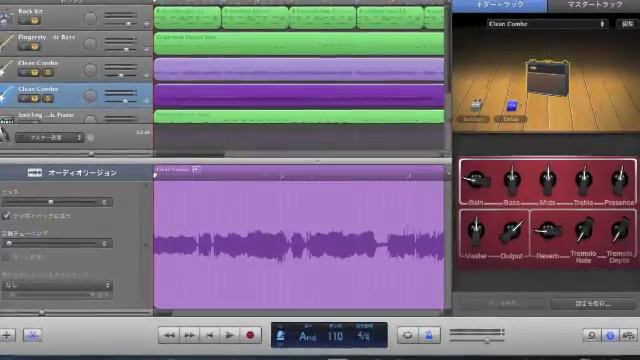
Task: Solo the unselected Clean Combo track
Action: (x=35, y=73)
